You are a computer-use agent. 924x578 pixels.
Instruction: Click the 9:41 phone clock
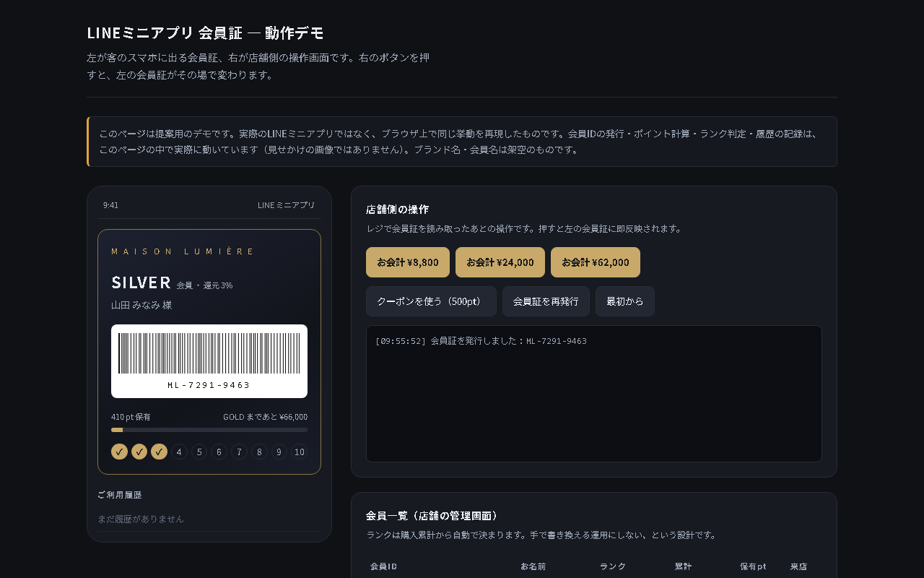click(110, 205)
